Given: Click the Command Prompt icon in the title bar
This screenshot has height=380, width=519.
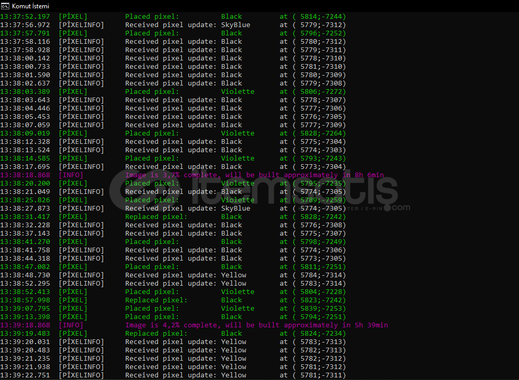Looking at the screenshot, I should click(5, 6).
